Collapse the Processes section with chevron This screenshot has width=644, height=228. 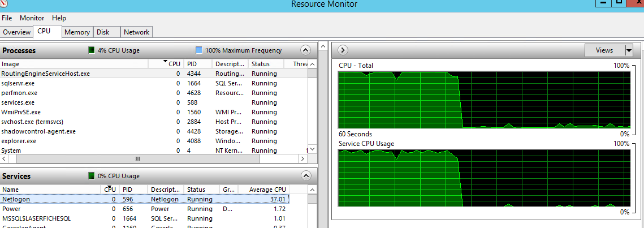point(306,50)
